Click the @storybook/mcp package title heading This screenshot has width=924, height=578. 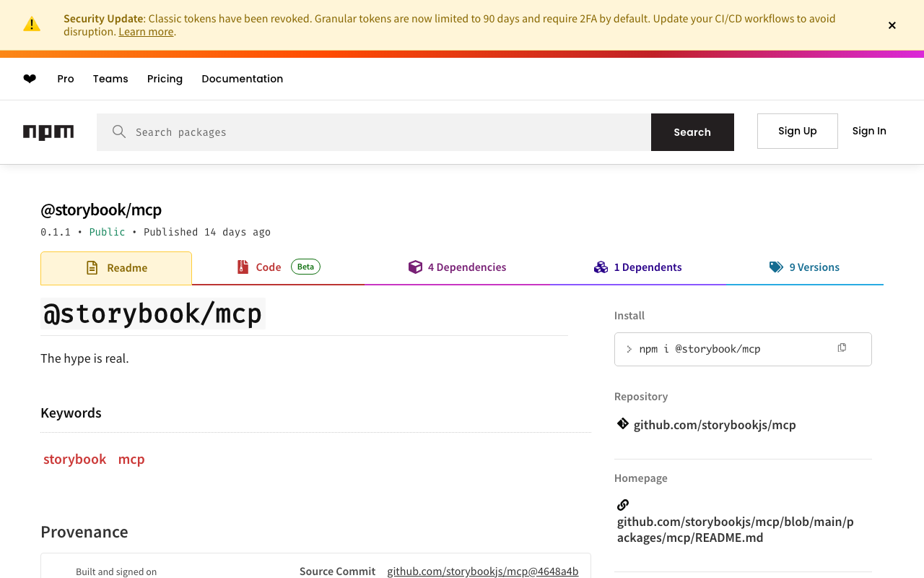pyautogui.click(x=101, y=210)
